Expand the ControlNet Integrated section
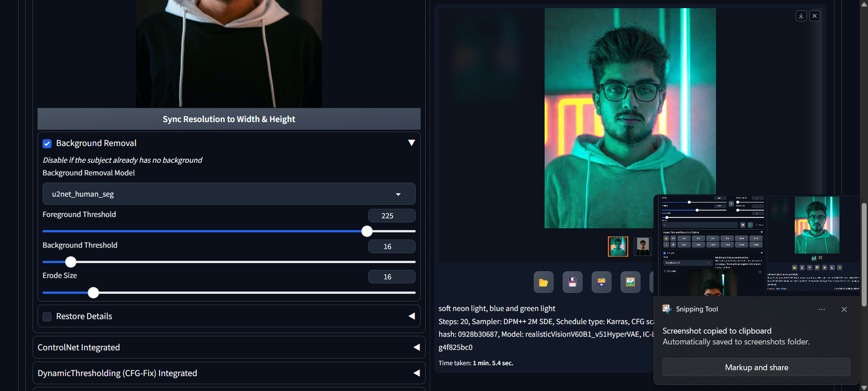Image resolution: width=868 pixels, height=391 pixels. tap(416, 347)
